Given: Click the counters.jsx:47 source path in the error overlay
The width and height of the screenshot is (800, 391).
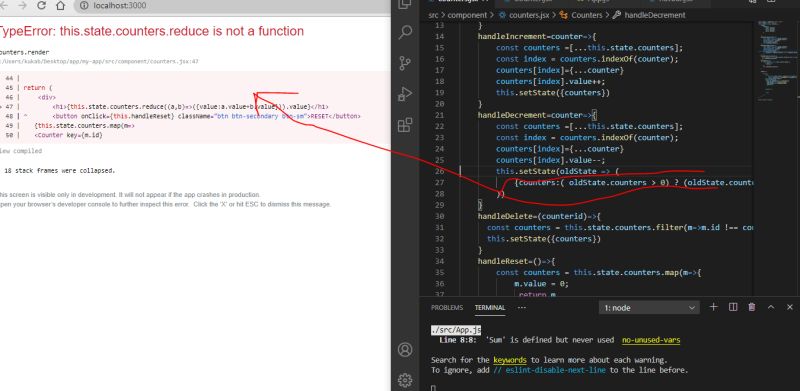Looking at the screenshot, I should 99,61.
